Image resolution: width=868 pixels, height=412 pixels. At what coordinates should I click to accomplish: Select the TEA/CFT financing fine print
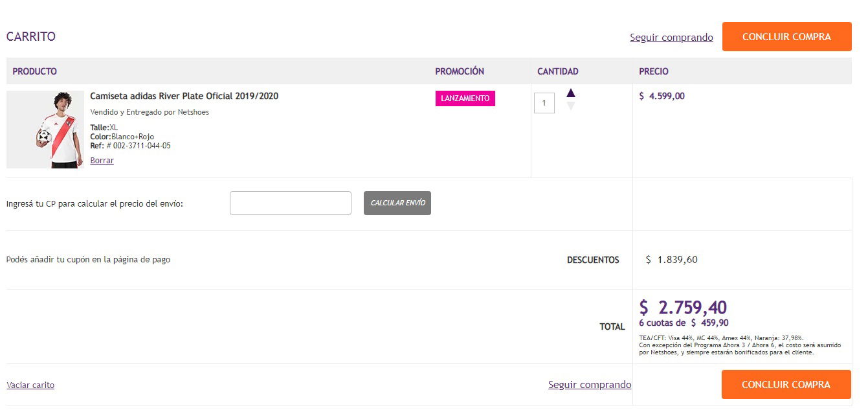point(740,345)
